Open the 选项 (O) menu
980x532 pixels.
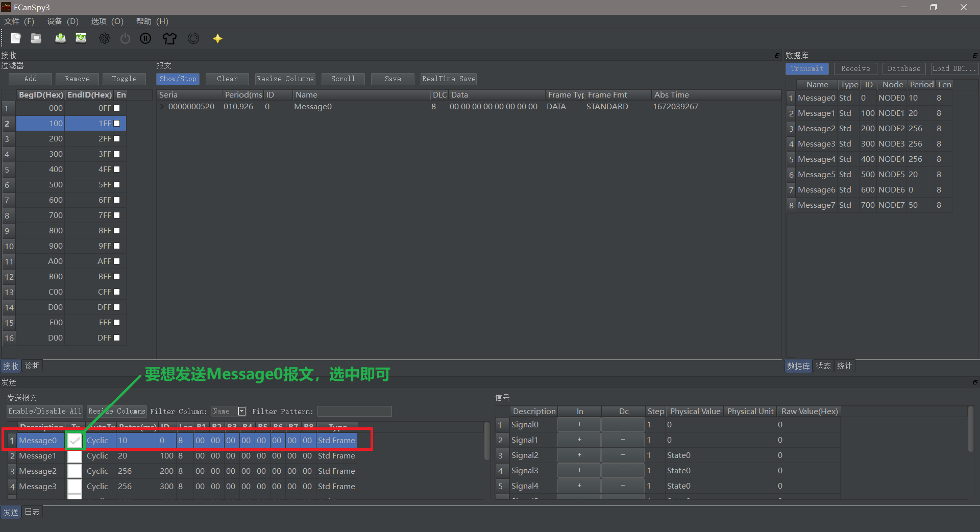[107, 21]
